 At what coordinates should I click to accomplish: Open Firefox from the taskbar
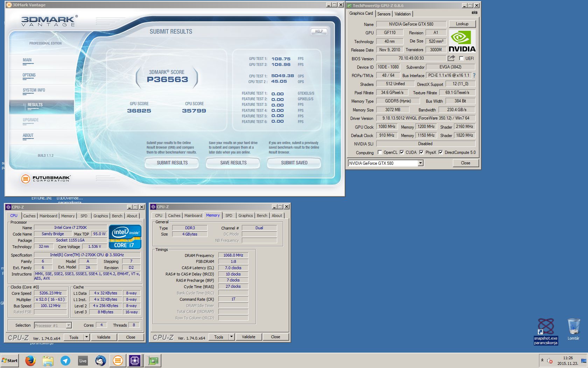coord(30,360)
